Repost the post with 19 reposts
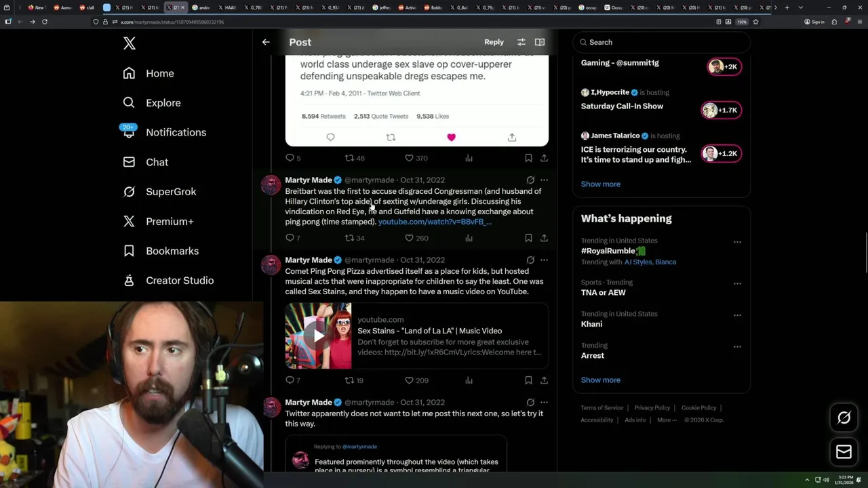 tap(355, 380)
